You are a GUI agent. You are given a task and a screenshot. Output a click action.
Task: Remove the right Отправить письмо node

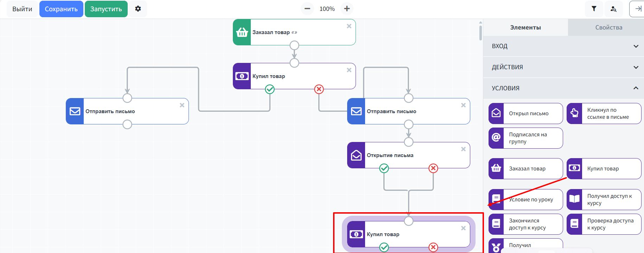[463, 105]
